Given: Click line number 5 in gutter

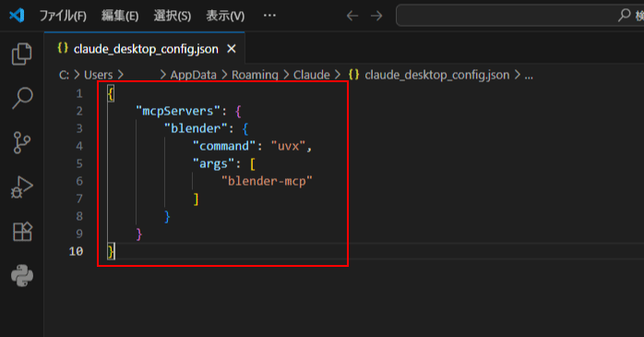Looking at the screenshot, I should click(x=79, y=163).
